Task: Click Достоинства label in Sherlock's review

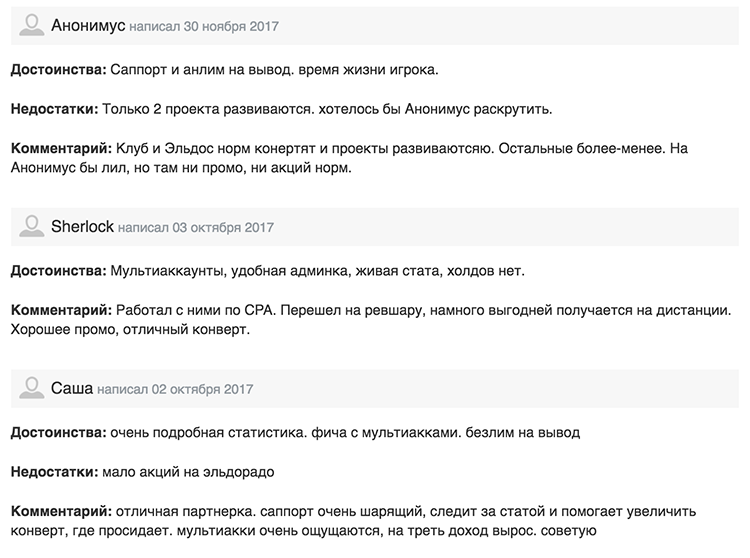Action: (x=59, y=271)
